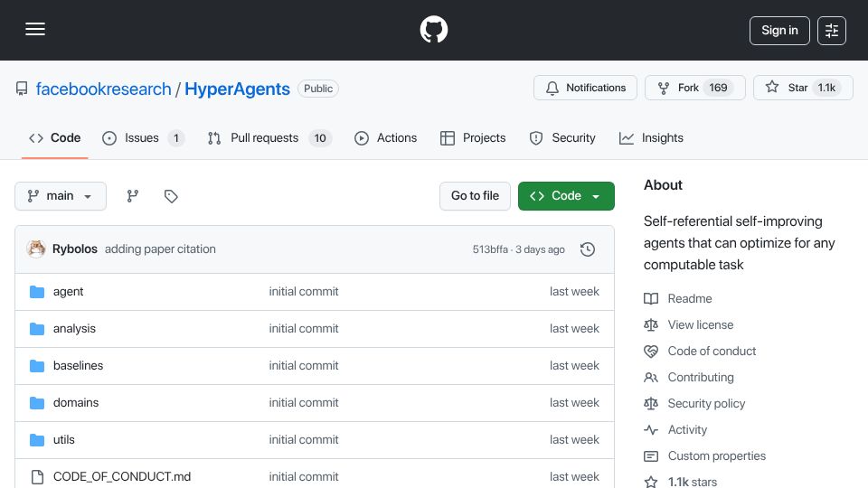Open the Security tab
Viewport: 868px width, 488px height.
click(x=562, y=137)
